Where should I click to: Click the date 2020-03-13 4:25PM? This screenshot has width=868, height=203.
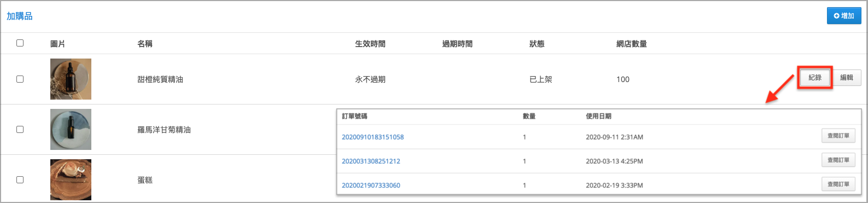614,161
